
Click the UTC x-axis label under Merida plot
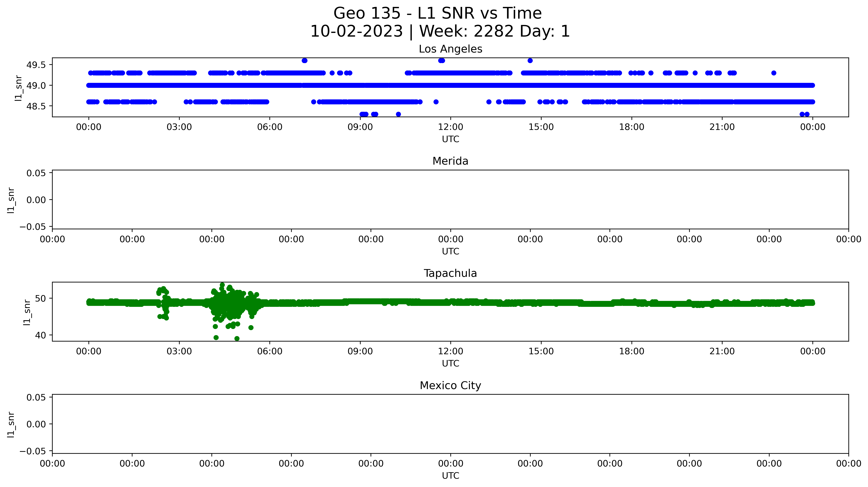click(451, 251)
